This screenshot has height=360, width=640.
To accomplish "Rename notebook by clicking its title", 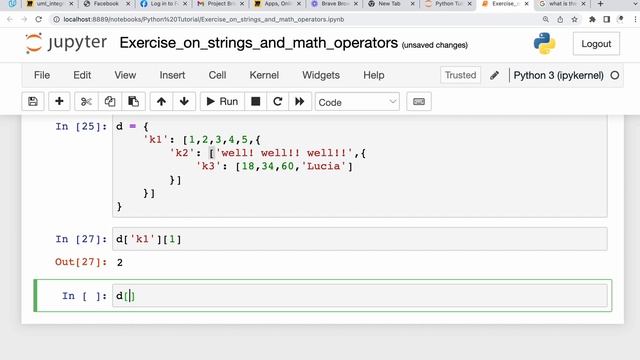I will (258, 43).
